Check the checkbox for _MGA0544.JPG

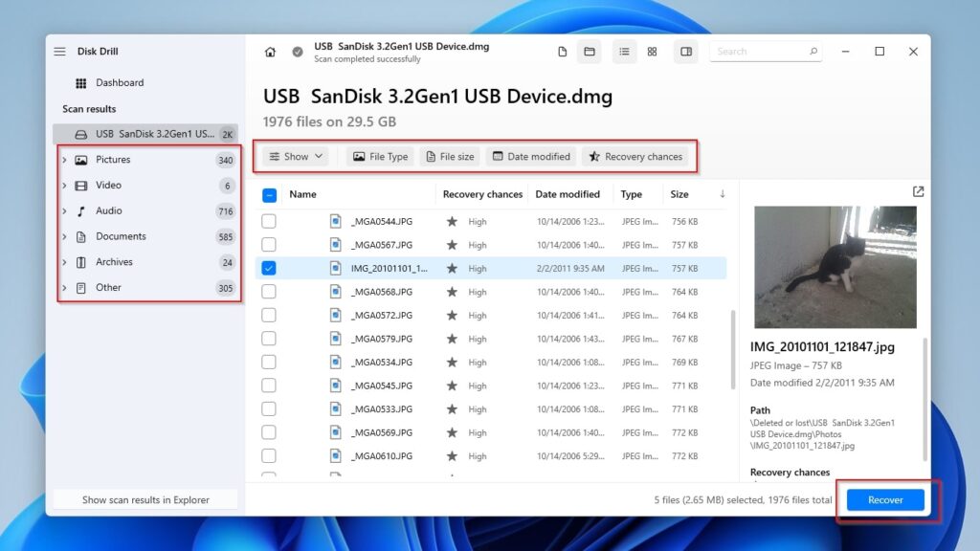pyautogui.click(x=269, y=221)
